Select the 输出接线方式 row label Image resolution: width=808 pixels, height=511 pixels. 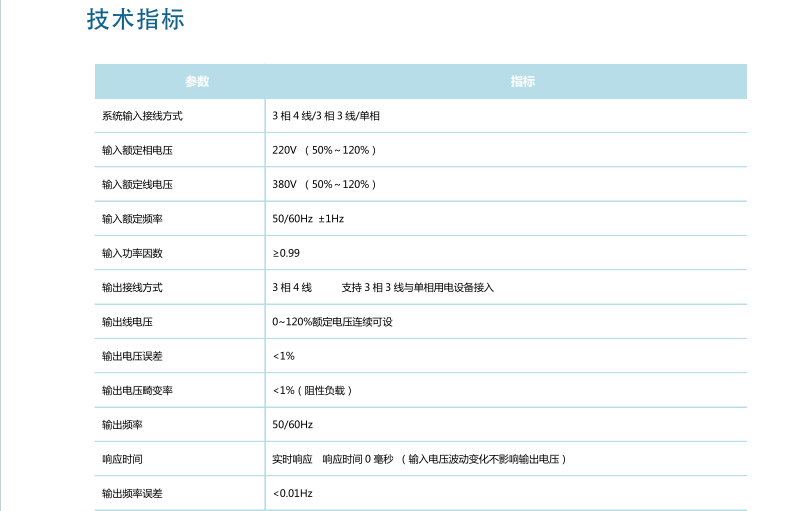[132, 287]
